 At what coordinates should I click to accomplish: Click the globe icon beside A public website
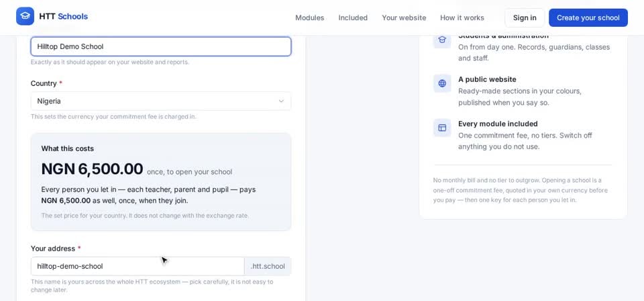tap(442, 83)
